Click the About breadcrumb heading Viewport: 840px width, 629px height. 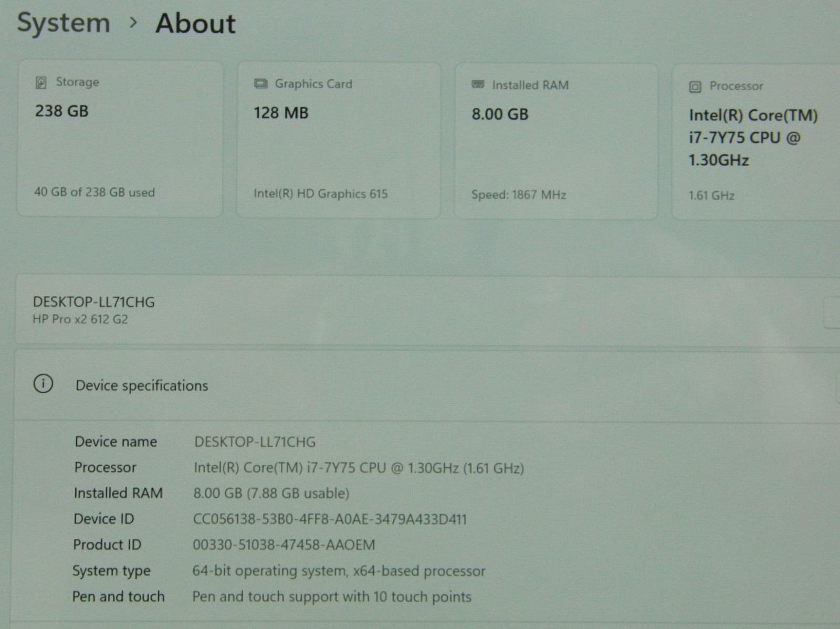coord(195,24)
